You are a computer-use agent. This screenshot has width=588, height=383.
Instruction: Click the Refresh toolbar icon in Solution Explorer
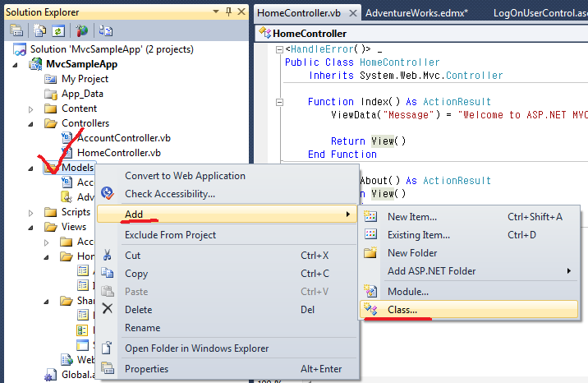tap(58, 30)
